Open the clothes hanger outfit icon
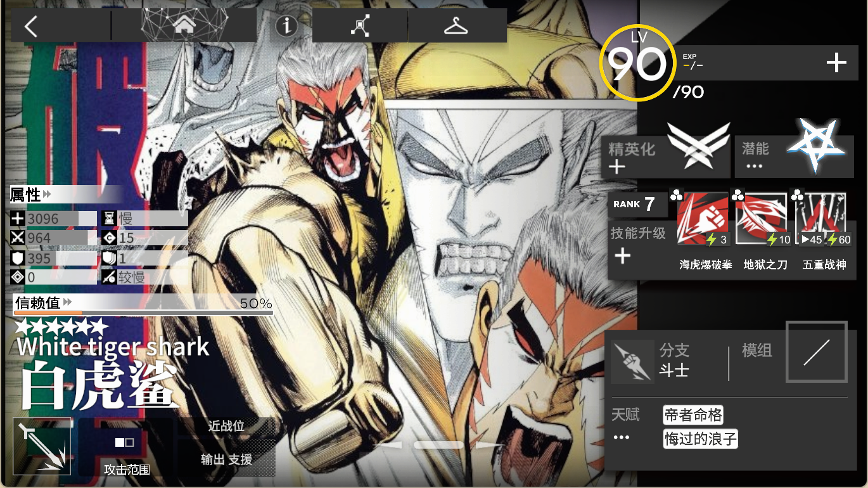868x488 pixels. coord(456,26)
